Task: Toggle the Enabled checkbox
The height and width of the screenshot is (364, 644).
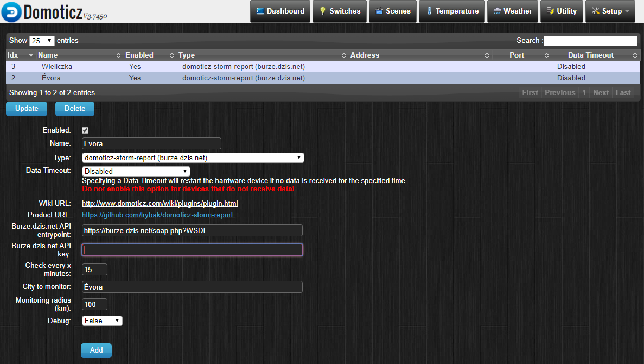Action: (x=85, y=130)
